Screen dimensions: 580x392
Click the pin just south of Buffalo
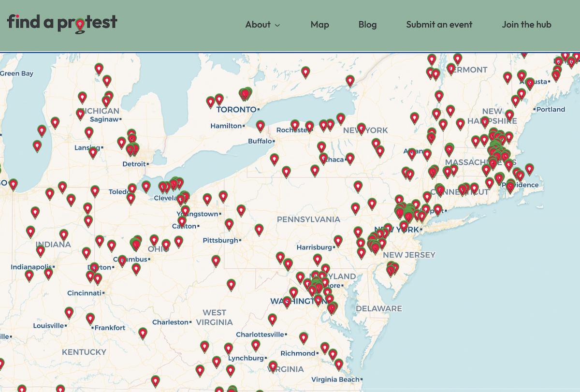(x=275, y=159)
